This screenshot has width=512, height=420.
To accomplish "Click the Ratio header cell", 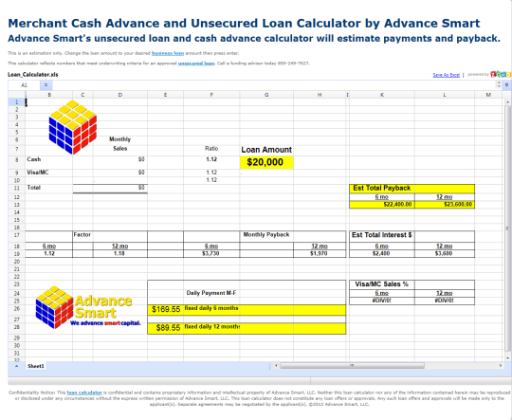I will (211, 149).
